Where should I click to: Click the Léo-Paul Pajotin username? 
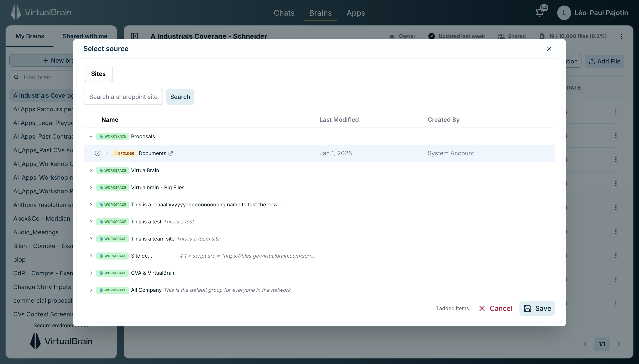click(601, 13)
